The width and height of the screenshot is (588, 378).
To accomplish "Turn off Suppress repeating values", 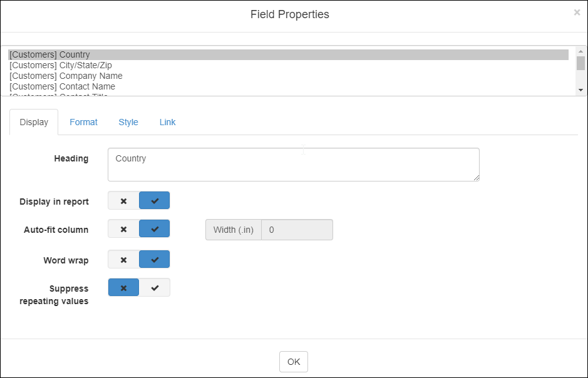I will point(123,288).
